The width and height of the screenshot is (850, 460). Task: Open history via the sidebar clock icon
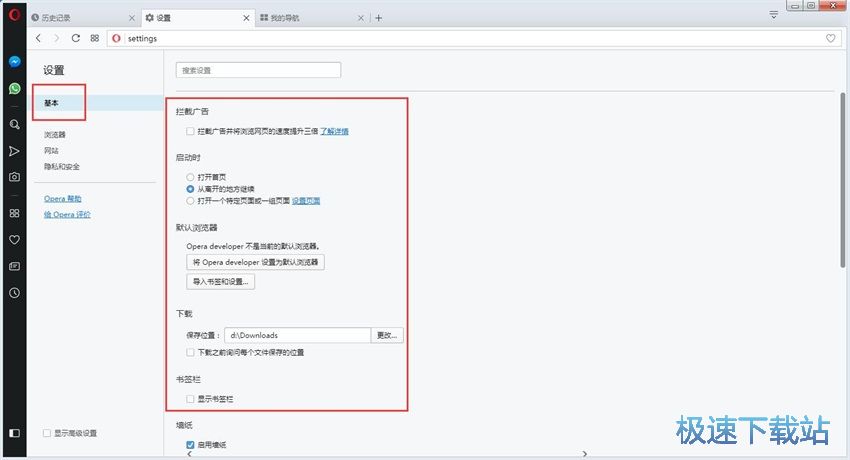point(15,293)
